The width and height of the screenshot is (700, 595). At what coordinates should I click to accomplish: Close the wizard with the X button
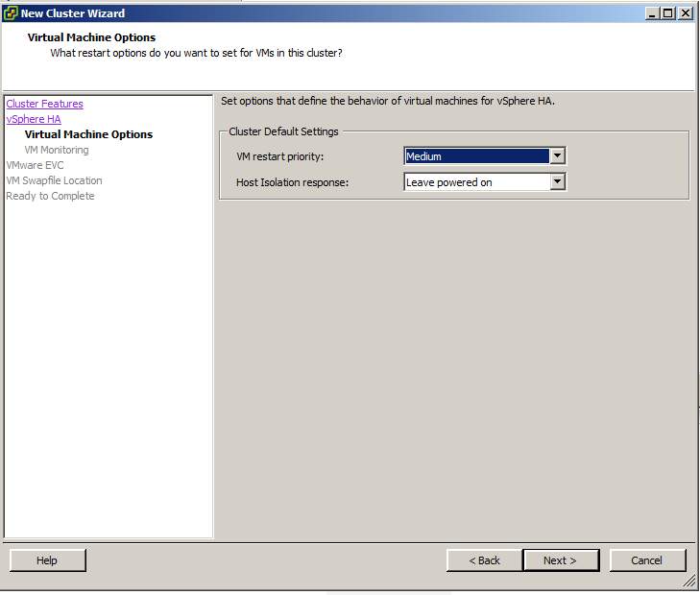tap(685, 13)
